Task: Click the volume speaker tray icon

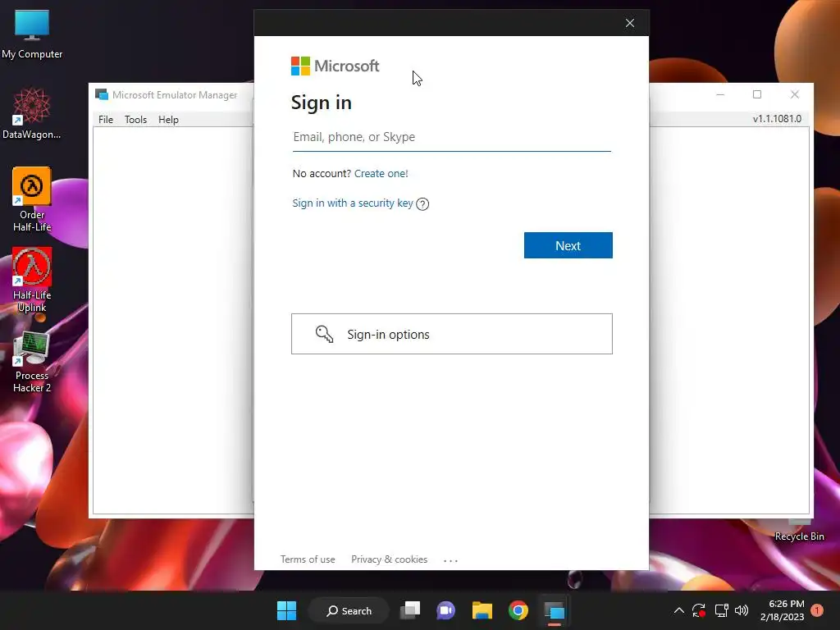Action: [x=742, y=610]
